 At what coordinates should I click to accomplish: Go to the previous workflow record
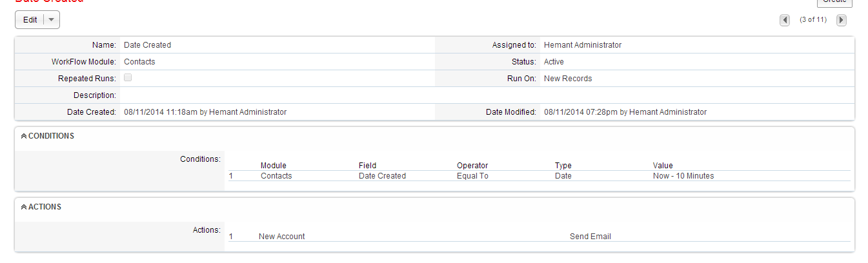(785, 20)
